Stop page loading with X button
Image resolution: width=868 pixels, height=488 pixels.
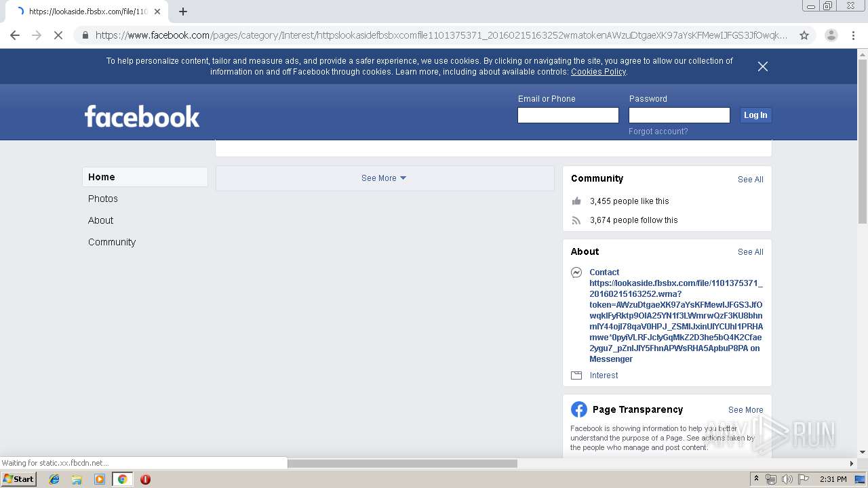click(58, 35)
